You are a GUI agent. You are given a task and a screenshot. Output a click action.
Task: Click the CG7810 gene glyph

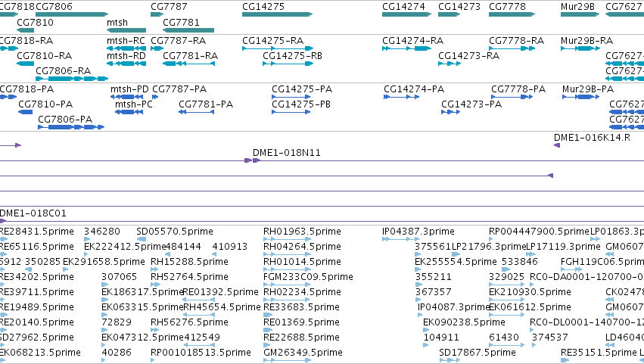point(26,30)
